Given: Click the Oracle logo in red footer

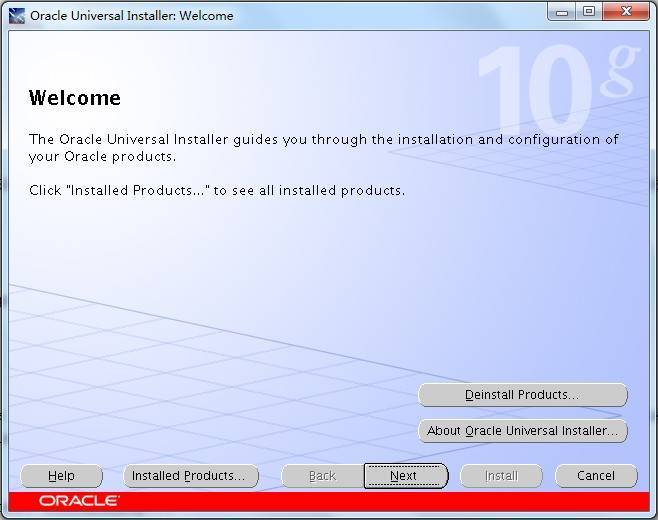Looking at the screenshot, I should (x=79, y=500).
